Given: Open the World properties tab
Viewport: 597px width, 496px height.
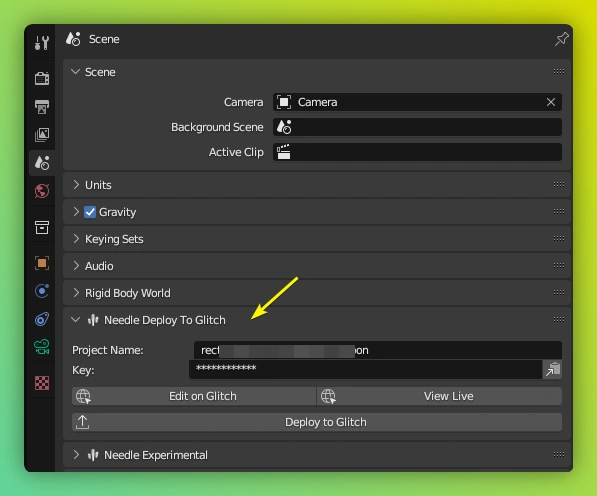Looking at the screenshot, I should click(x=42, y=191).
